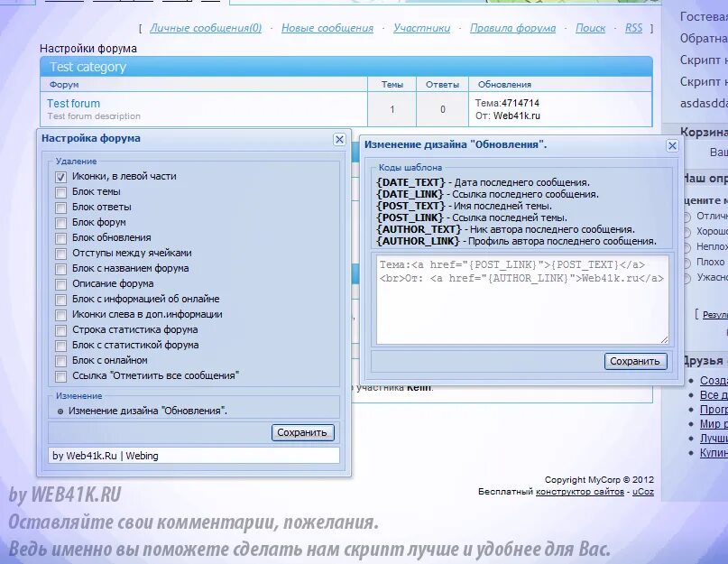Open "конструктор сайтов" footer link
Screen dimensions: 728x564
(x=580, y=492)
